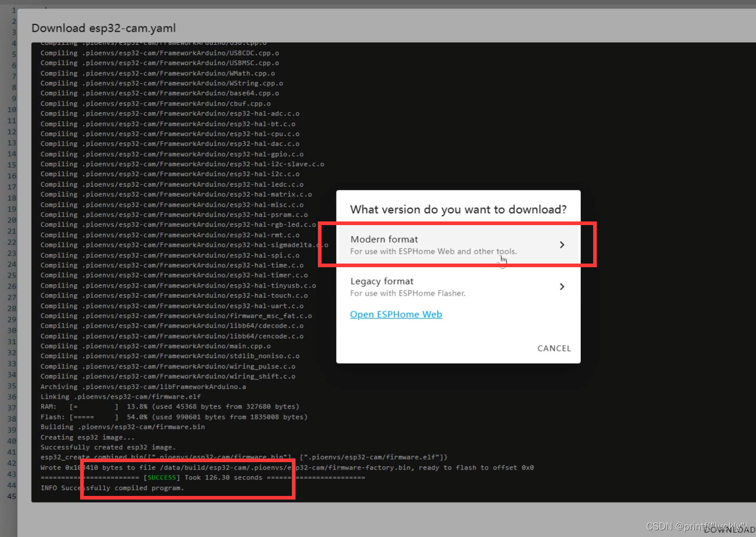Image resolution: width=756 pixels, height=537 pixels.
Task: Click editor line number 45 behind dialog
Action: point(11,496)
